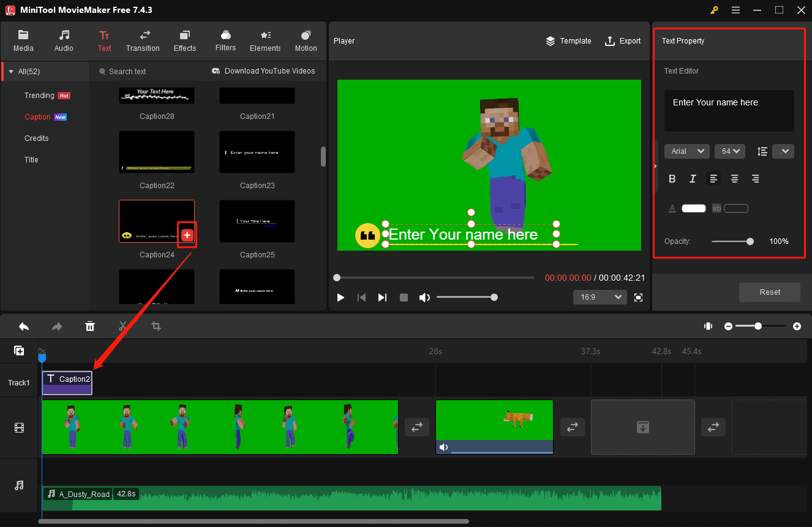The height and width of the screenshot is (527, 812).
Task: Open Download YouTube Videos
Action: click(x=263, y=71)
